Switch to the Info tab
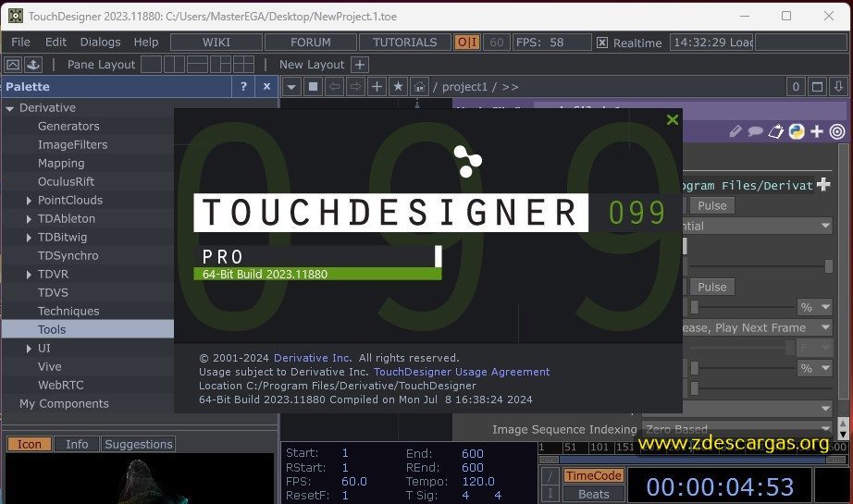853x504 pixels. tap(77, 444)
